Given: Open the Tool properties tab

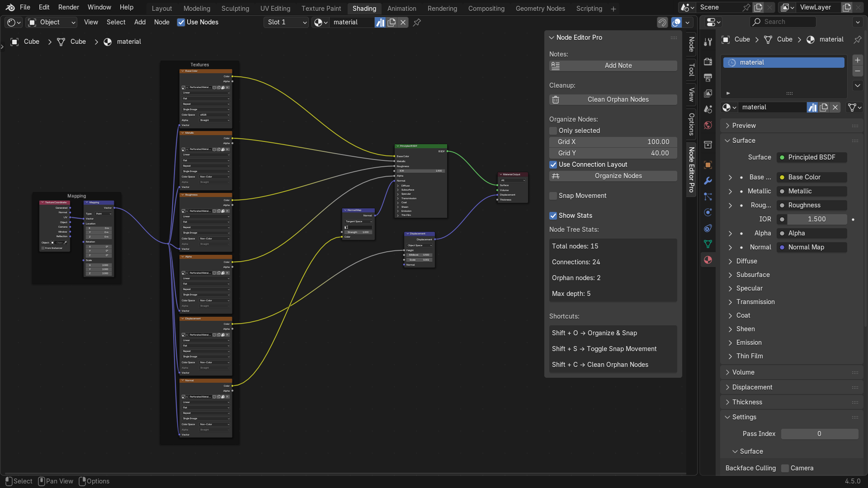Looking at the screenshot, I should click(x=708, y=42).
